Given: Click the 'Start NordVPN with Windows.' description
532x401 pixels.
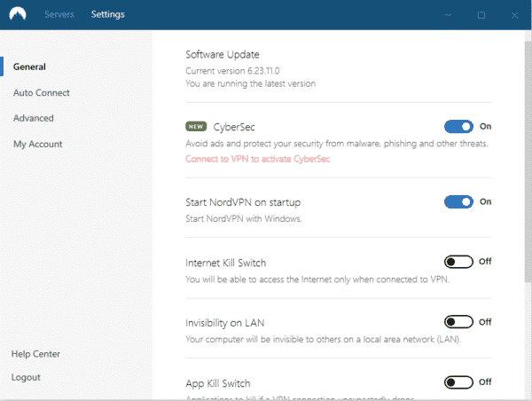Looking at the screenshot, I should point(243,218).
